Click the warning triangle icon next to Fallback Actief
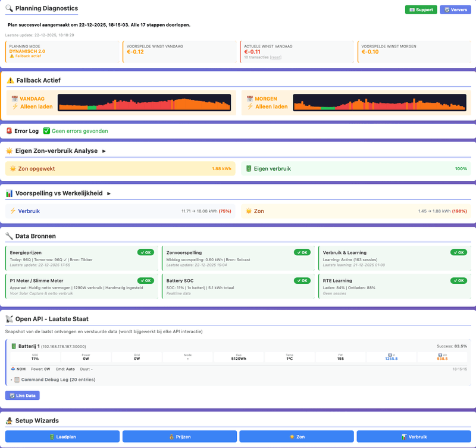The width and height of the screenshot is (476, 448). 10,80
